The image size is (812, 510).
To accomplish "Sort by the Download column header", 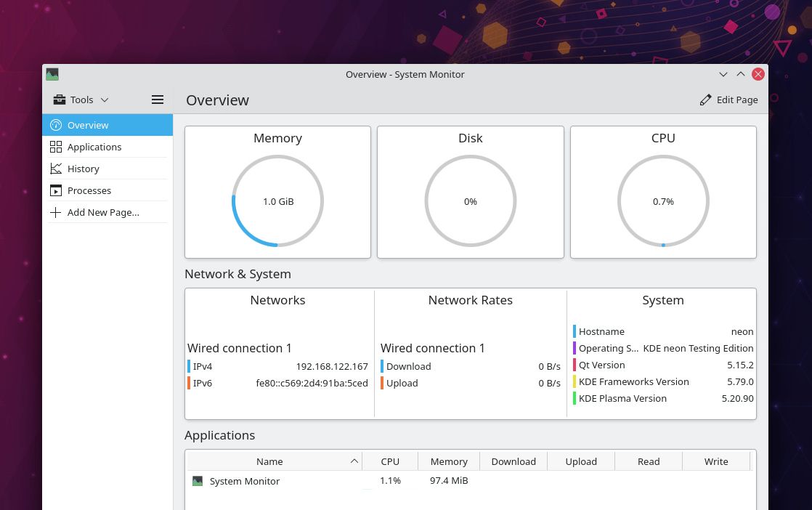I will click(x=513, y=461).
